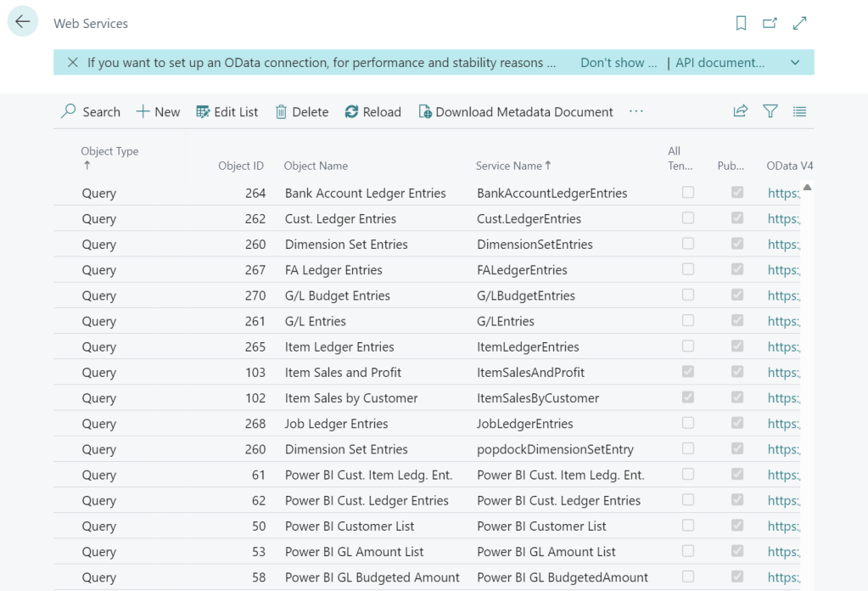The image size is (868, 591).
Task: Click Object ID 103 cell
Action: coord(255,372)
